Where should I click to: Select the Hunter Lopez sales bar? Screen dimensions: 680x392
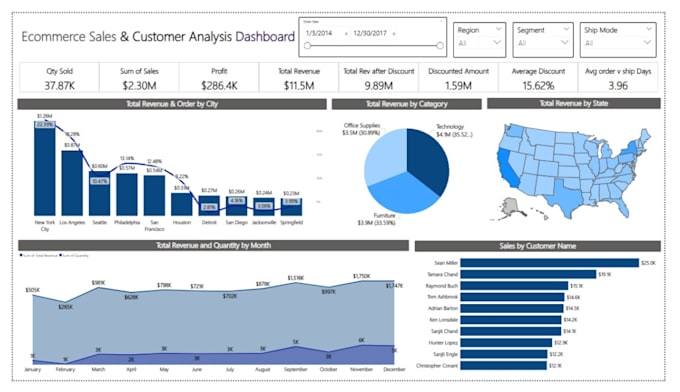pos(506,343)
